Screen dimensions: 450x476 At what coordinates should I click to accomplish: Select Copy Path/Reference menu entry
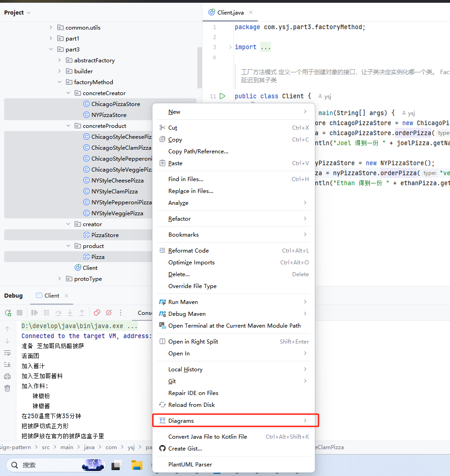click(198, 151)
